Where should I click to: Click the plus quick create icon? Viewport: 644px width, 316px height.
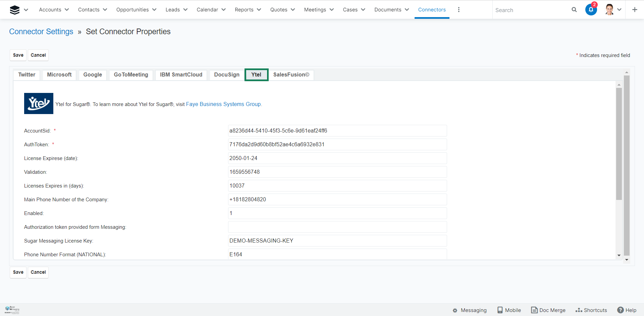[635, 10]
